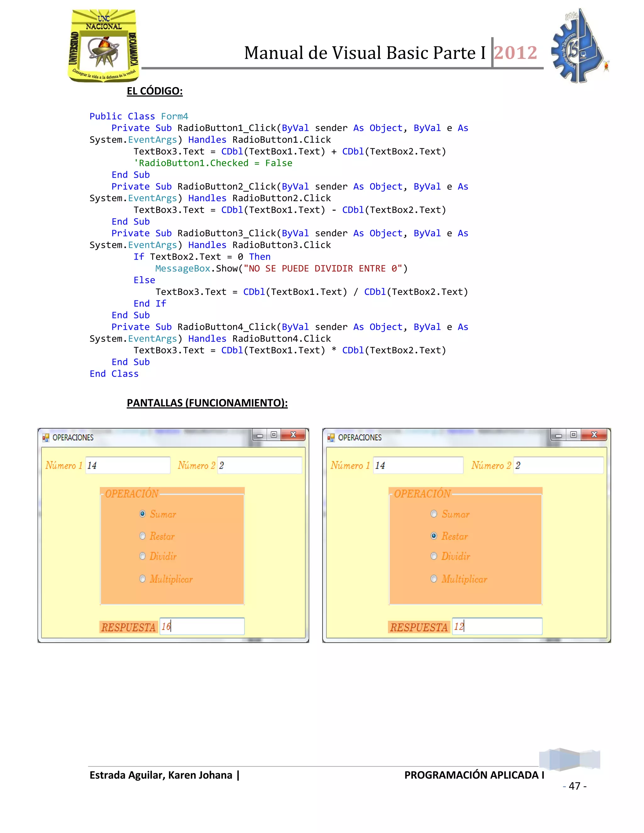Select Sumar radio in left OPERACIONES window

pos(143,514)
